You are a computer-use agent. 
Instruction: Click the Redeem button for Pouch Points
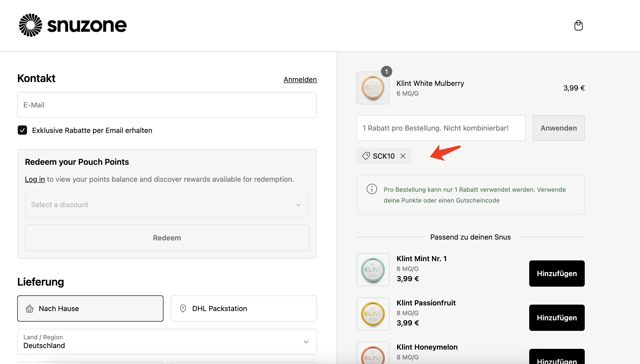(x=167, y=237)
